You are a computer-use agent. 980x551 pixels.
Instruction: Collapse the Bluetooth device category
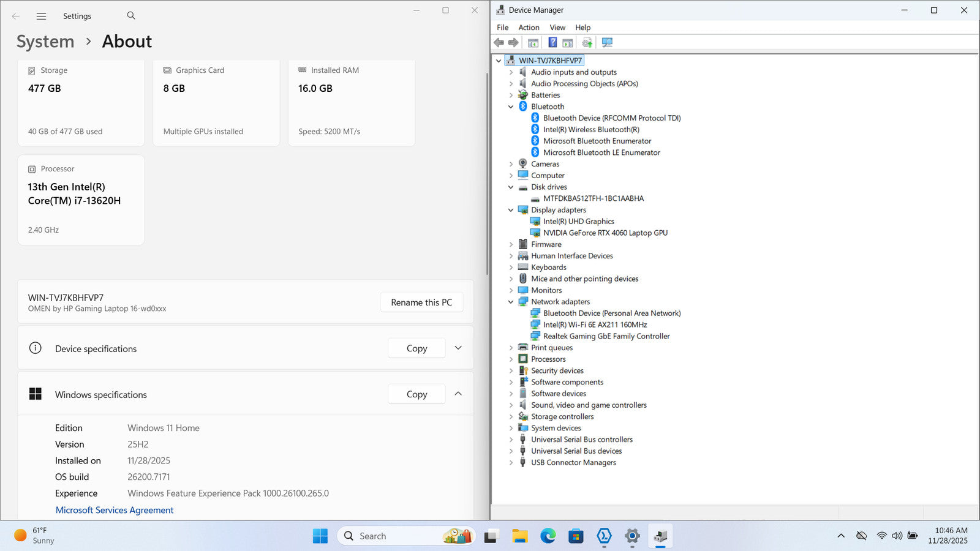(511, 107)
